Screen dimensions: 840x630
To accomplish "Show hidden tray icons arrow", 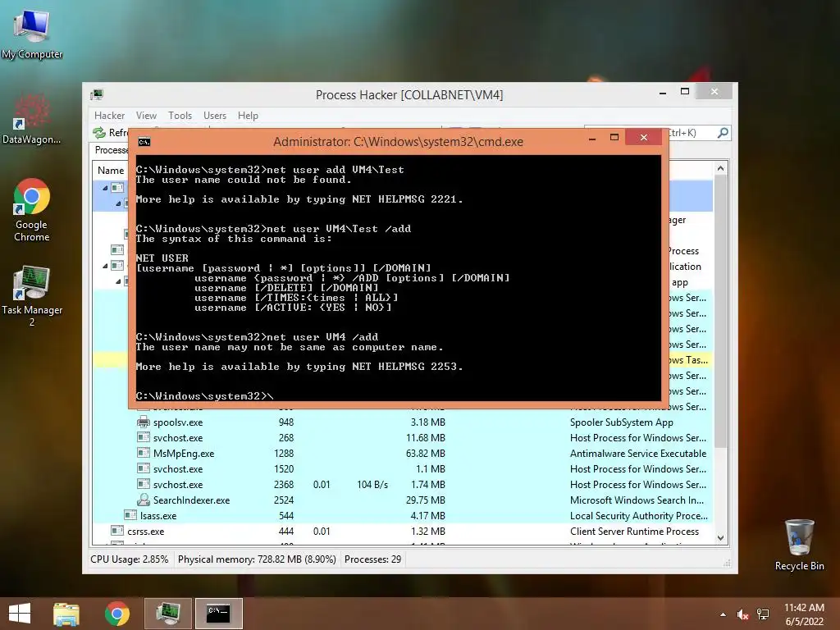I will (x=724, y=614).
